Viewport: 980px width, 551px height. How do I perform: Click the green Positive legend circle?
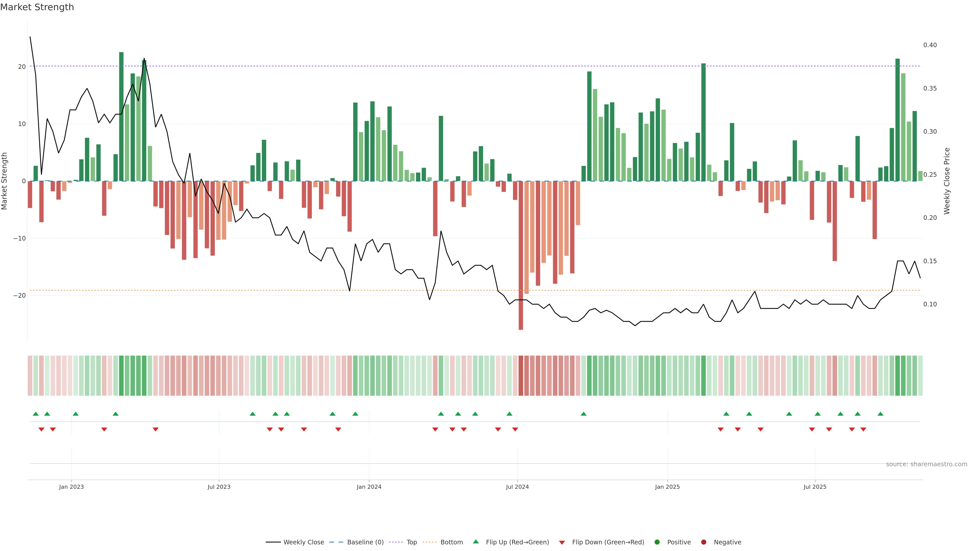tap(657, 542)
